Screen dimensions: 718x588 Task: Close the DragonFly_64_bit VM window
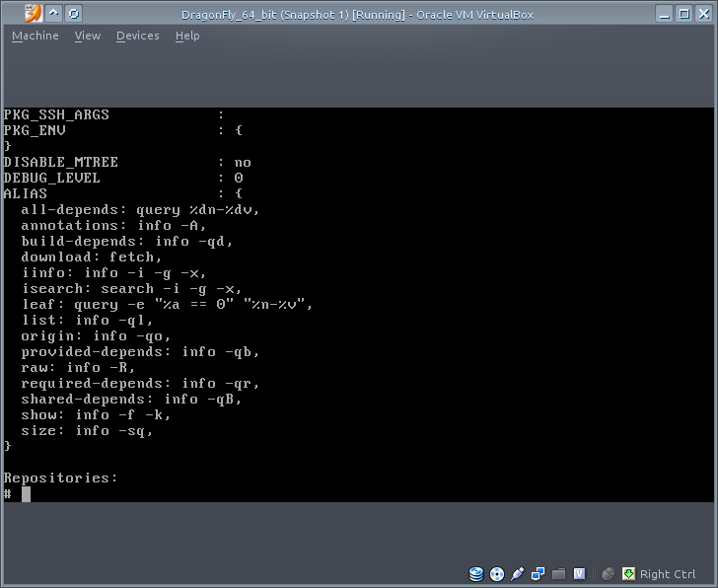pos(701,14)
